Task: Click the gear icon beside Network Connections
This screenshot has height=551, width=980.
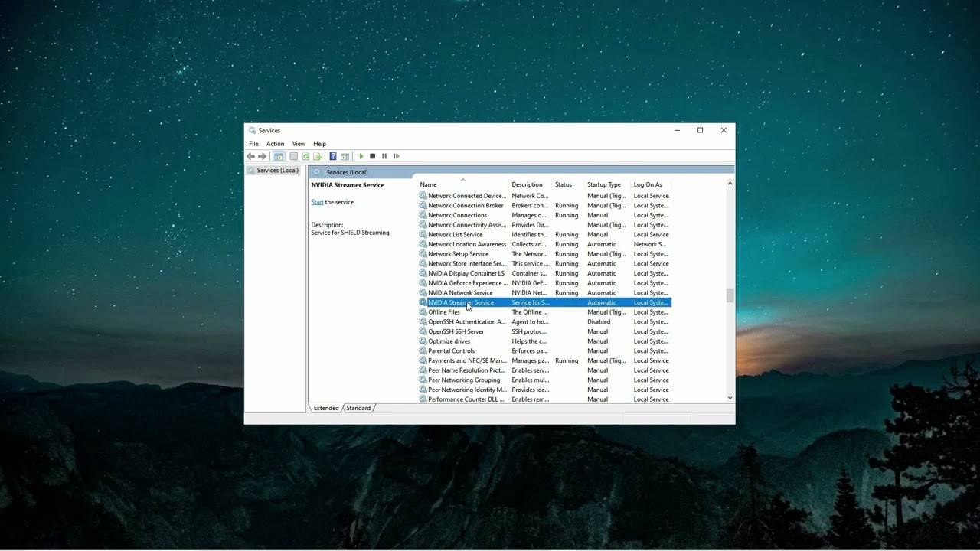Action: point(423,215)
